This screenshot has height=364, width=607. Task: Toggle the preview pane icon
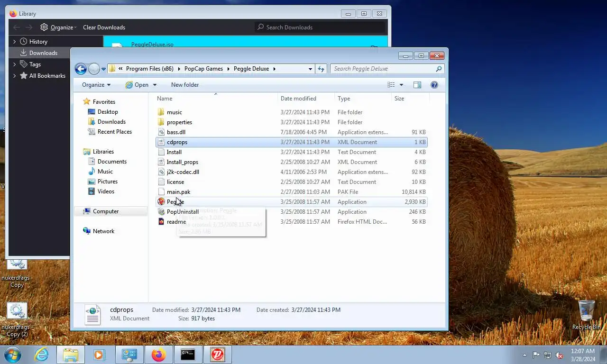[417, 85]
